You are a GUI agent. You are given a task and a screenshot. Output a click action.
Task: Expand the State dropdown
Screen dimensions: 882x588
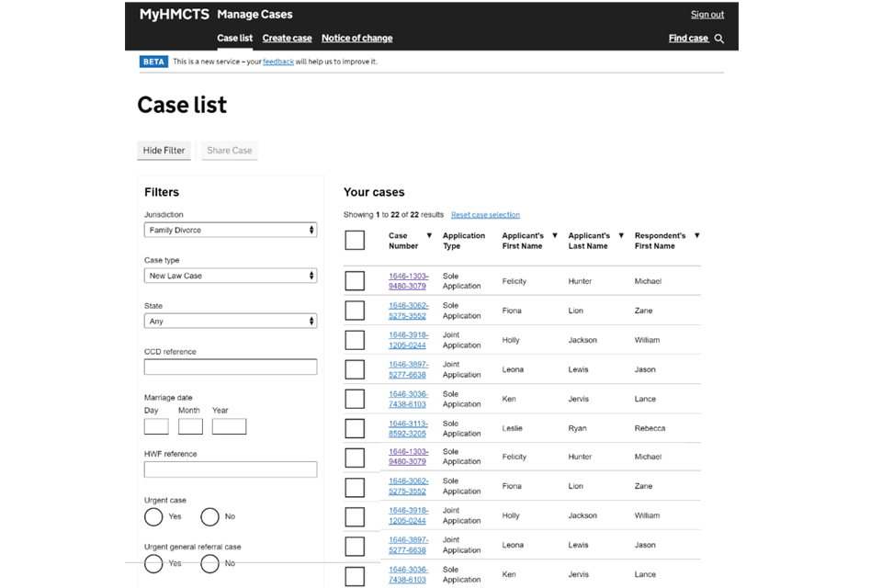pyautogui.click(x=231, y=322)
